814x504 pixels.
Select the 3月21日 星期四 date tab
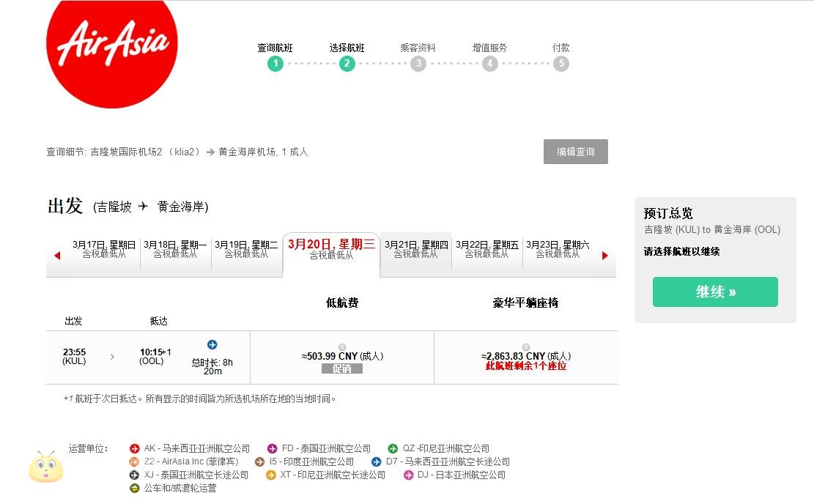pos(415,249)
